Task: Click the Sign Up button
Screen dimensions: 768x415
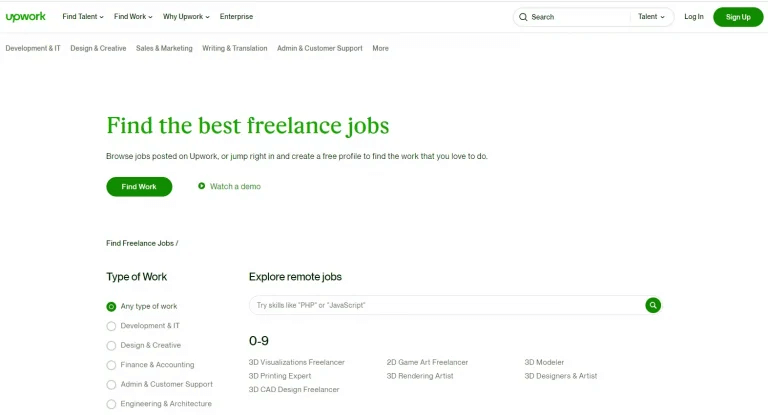Action: 738,17
